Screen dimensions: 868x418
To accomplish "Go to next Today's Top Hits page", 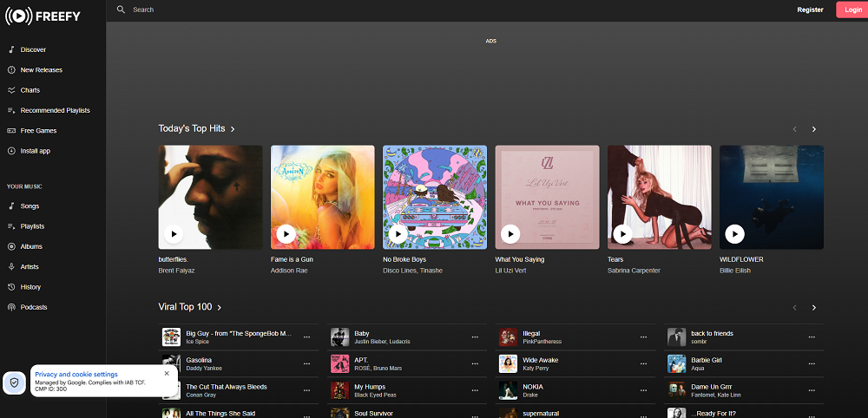I will (814, 129).
